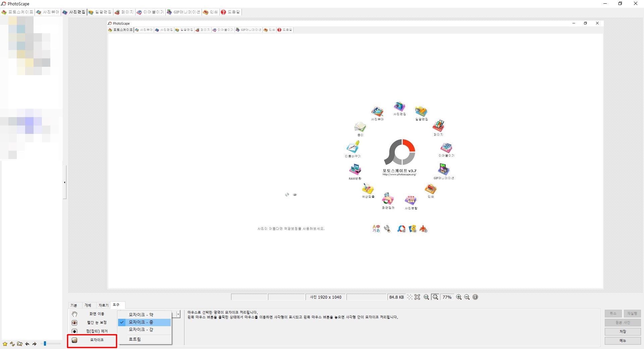
Task: Save the photo with 저장 button
Action: coord(623,332)
